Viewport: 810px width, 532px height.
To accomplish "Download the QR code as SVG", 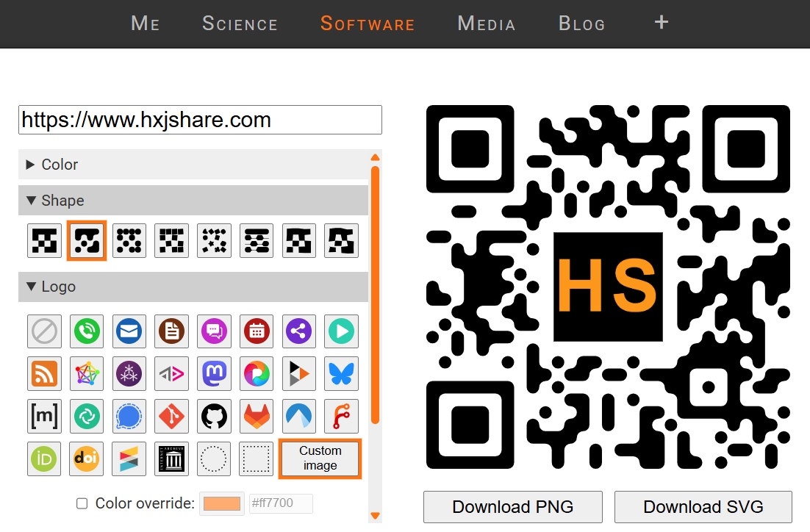I will (x=703, y=507).
